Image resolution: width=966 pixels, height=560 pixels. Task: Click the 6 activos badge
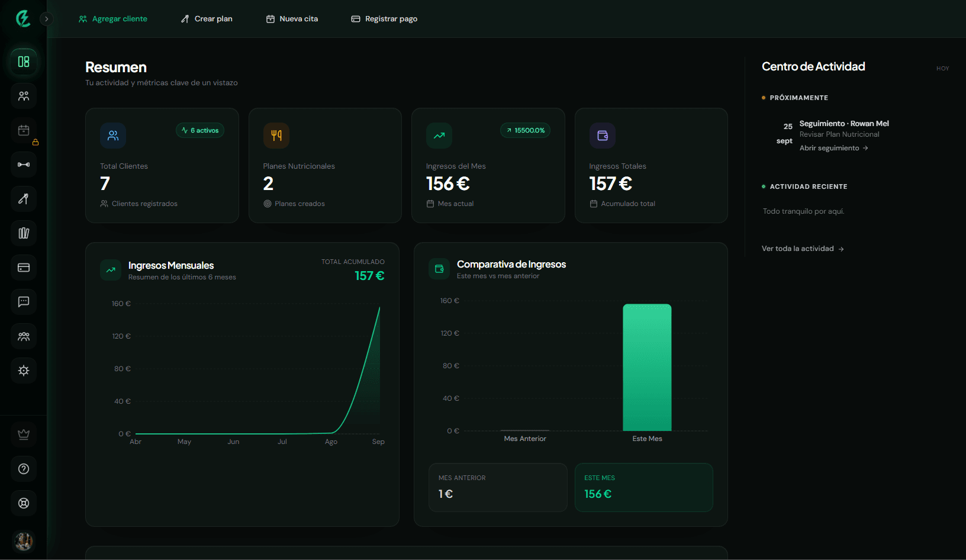(200, 130)
